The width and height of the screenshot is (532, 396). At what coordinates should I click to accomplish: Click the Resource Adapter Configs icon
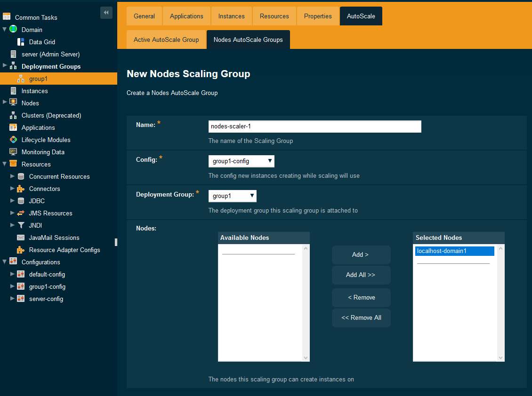click(x=21, y=250)
